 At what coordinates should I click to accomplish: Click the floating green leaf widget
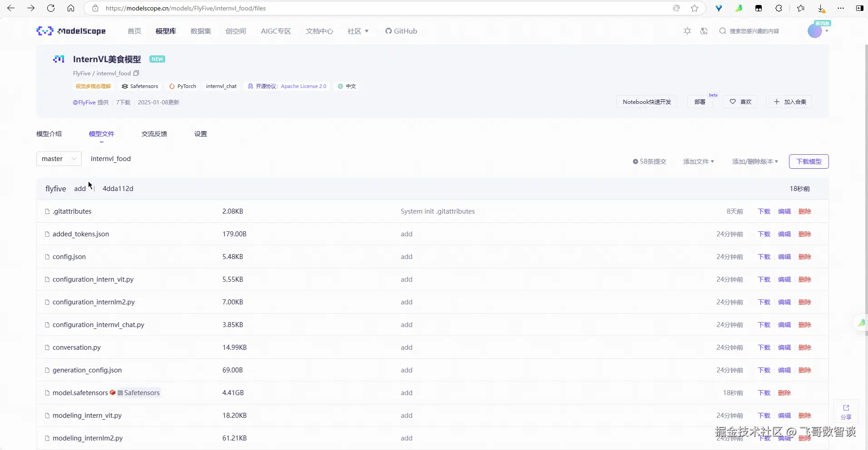[861, 323]
